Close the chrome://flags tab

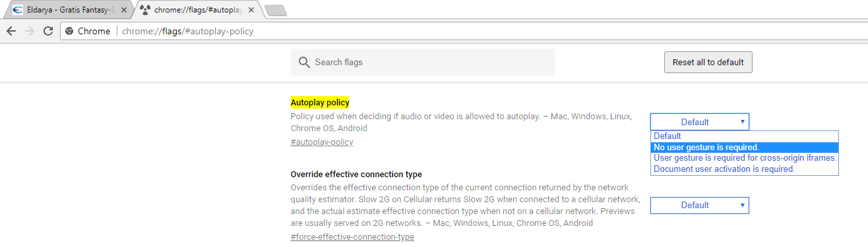pos(254,10)
